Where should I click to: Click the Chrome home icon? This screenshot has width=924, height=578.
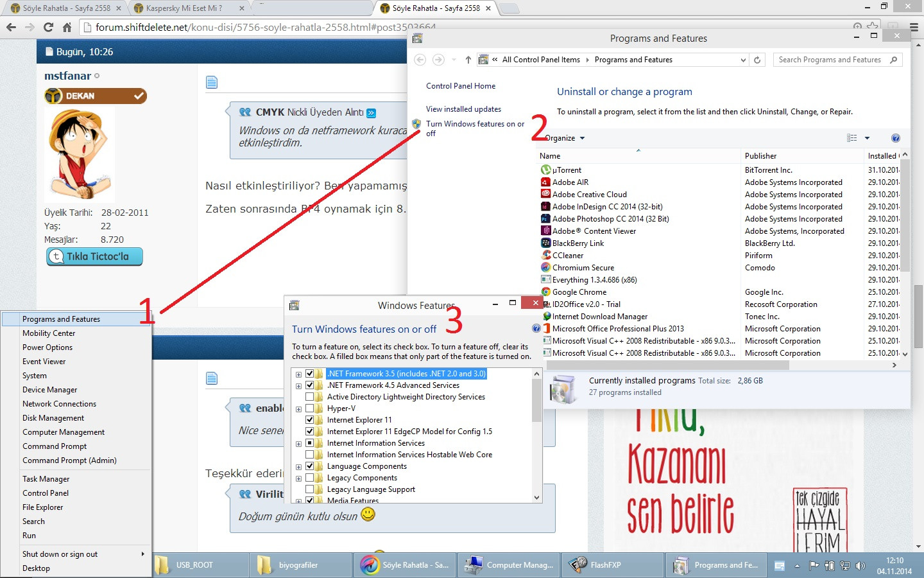pos(67,27)
